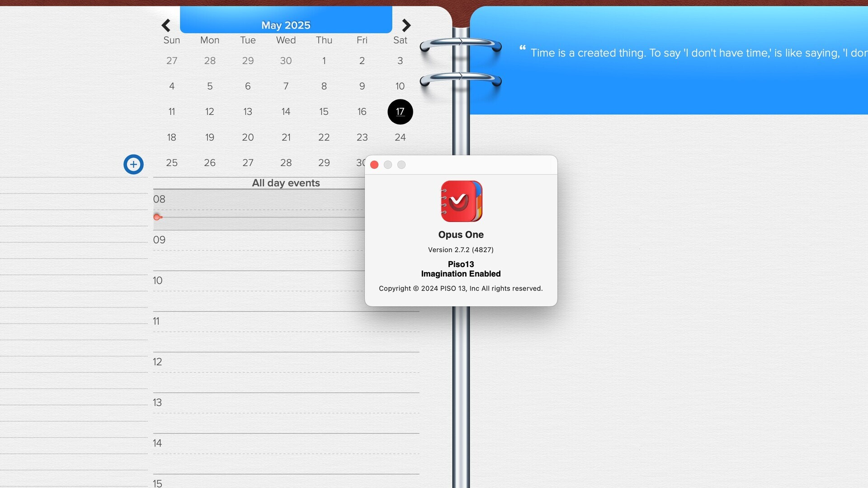Viewport: 868px width, 488px height.
Task: Click the left chevron to view April 2025
Action: pyautogui.click(x=166, y=25)
